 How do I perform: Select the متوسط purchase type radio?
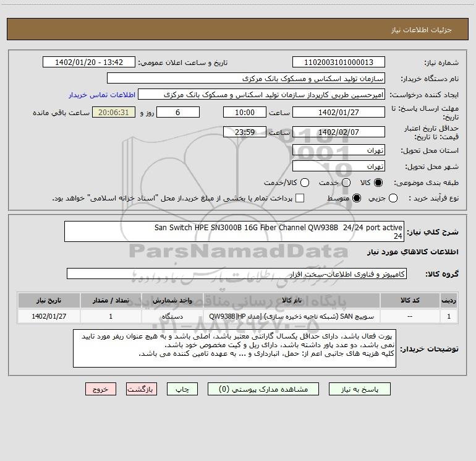[357, 198]
